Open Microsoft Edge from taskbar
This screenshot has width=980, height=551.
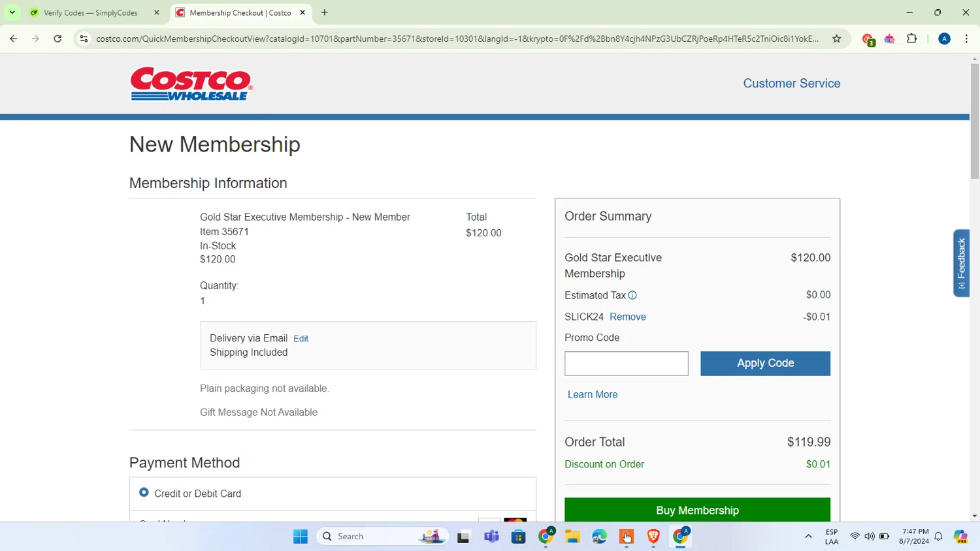click(600, 537)
